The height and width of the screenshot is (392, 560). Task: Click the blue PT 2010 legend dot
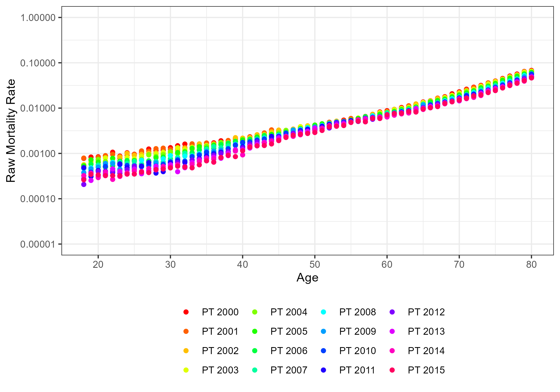tap(323, 351)
